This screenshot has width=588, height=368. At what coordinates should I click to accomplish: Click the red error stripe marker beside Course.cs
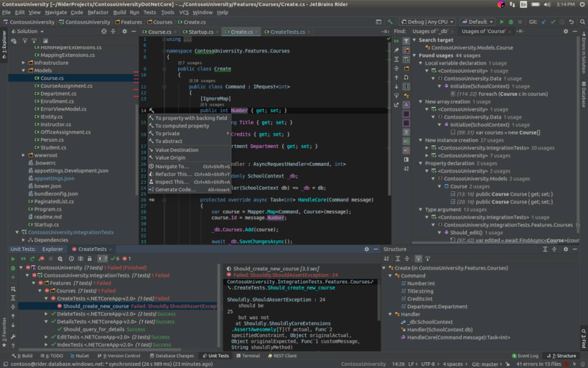click(136, 77)
